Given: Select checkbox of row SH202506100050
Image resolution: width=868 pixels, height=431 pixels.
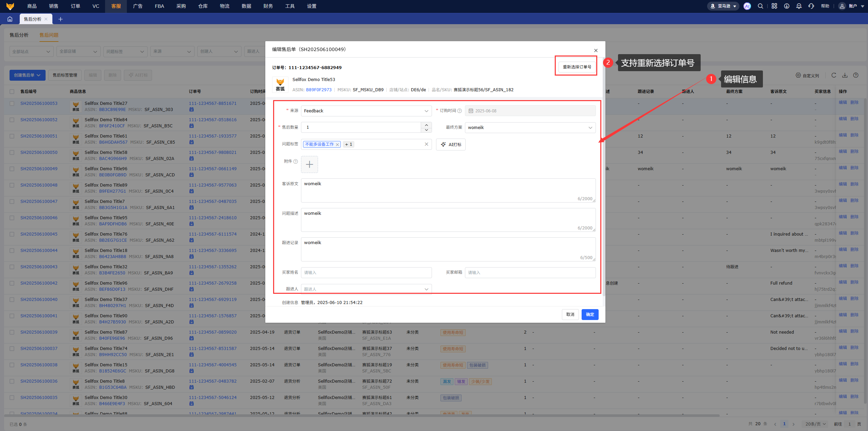Looking at the screenshot, I should pos(12,153).
